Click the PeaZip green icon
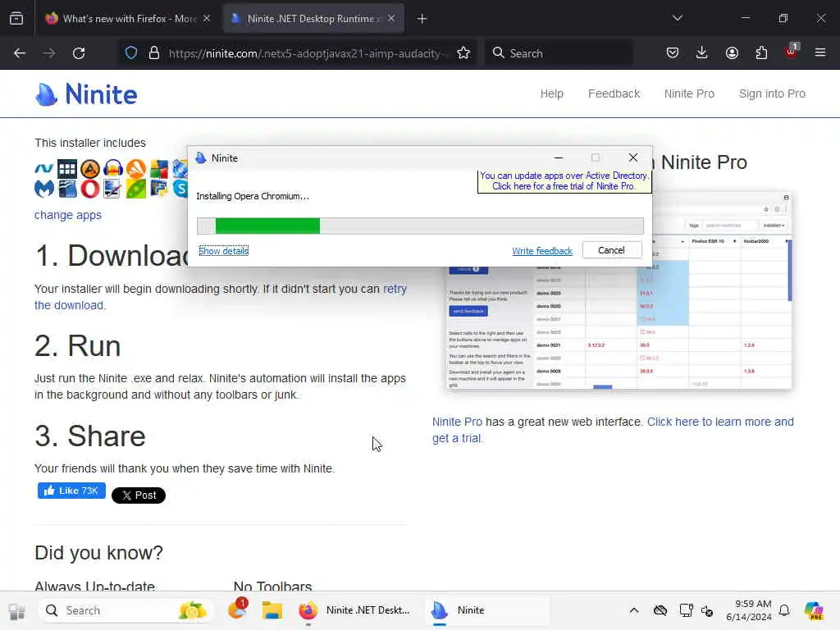The width and height of the screenshot is (840, 630). pos(136,189)
